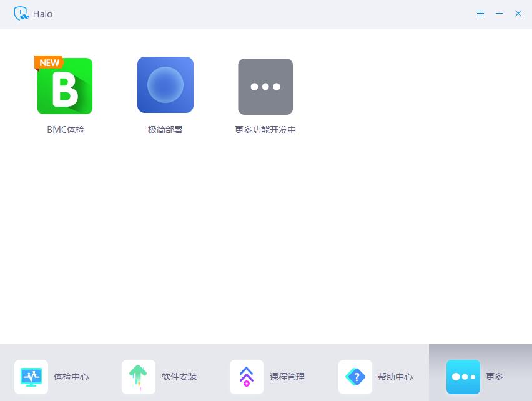Switch to the 软件安装 tab label
Viewport: 532px width, 401px height.
pyautogui.click(x=179, y=377)
